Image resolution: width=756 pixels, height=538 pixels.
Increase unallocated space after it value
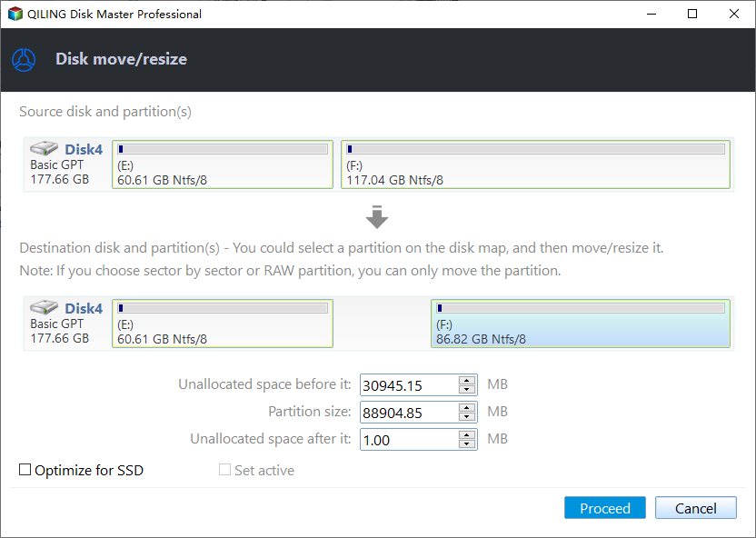(467, 434)
